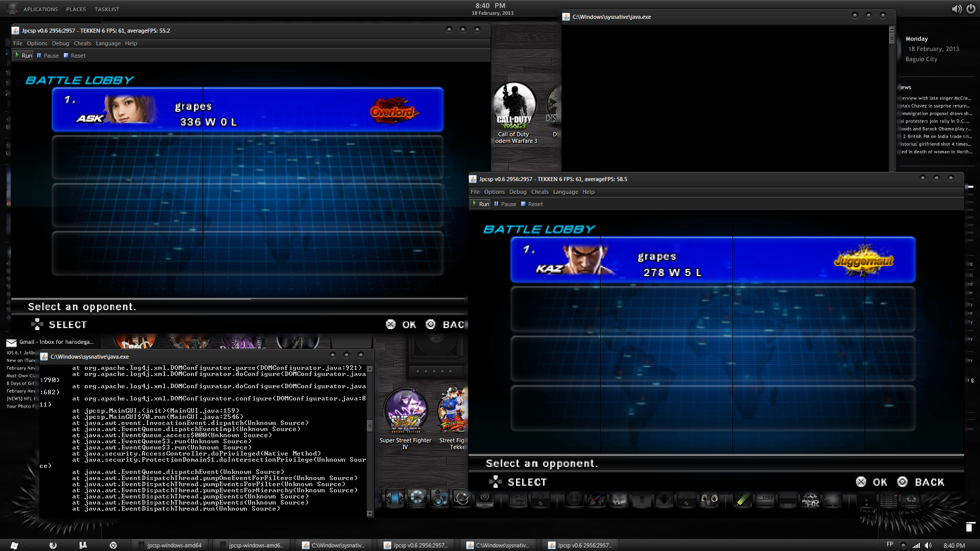Viewport: 980px width, 551px height.
Task: Click the gears icon in the dock
Action: point(810,500)
